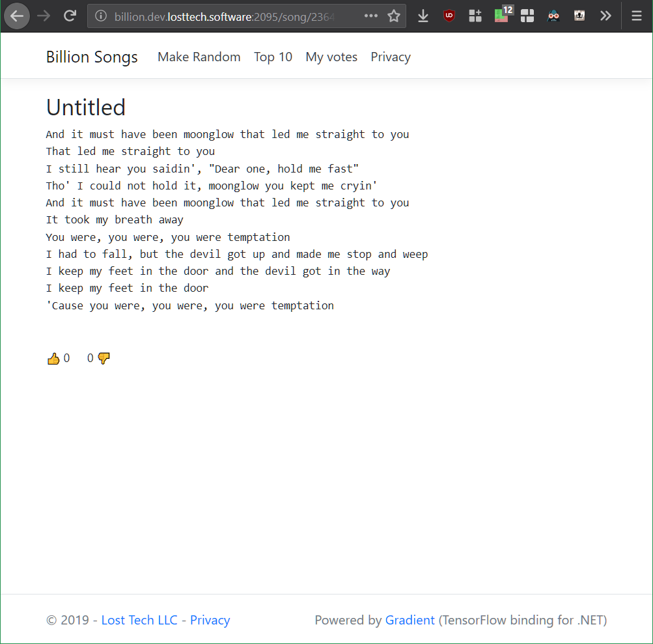
Task: Bookmark this page with the star
Action: (393, 16)
